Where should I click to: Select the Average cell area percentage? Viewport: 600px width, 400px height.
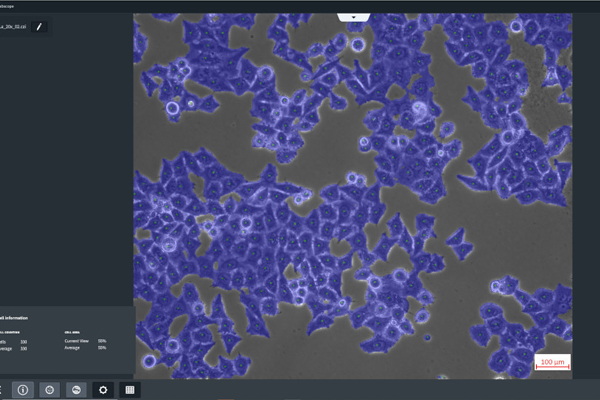coord(101,350)
